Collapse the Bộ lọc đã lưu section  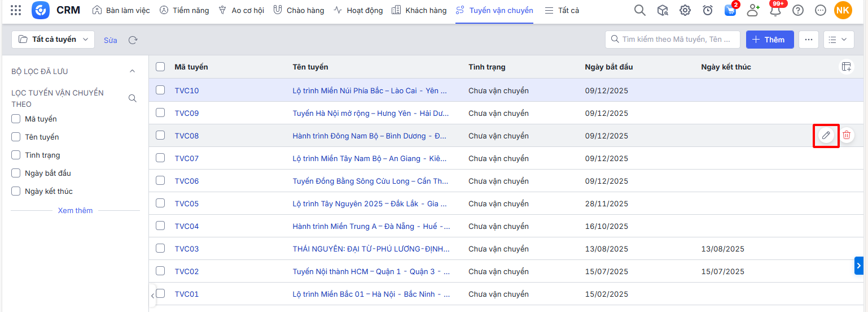click(133, 71)
